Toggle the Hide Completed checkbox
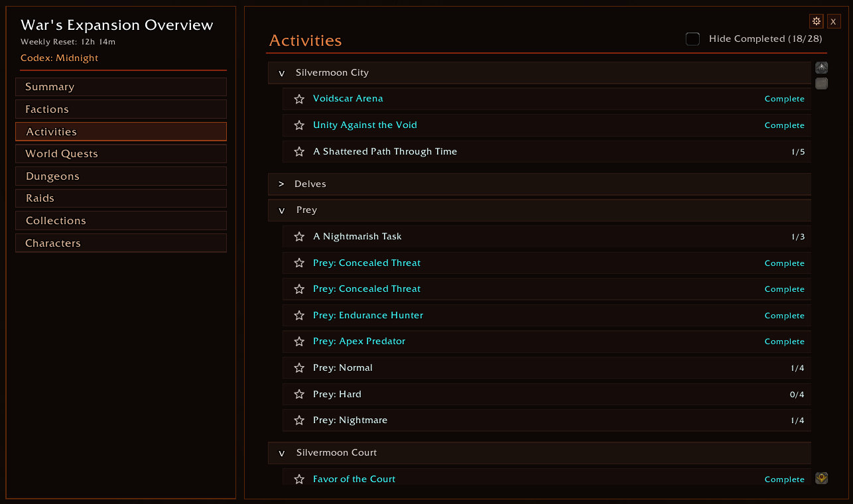853x504 pixels. pos(692,39)
